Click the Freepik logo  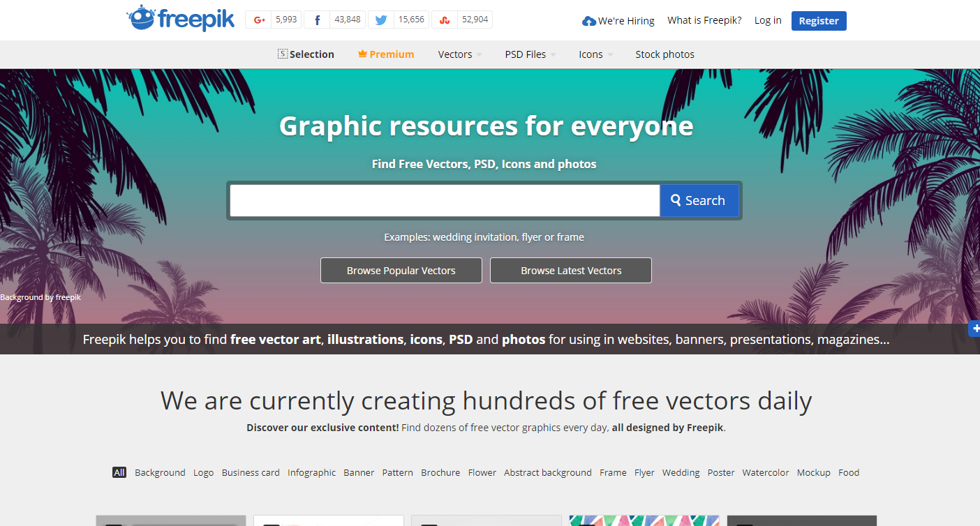click(x=180, y=19)
